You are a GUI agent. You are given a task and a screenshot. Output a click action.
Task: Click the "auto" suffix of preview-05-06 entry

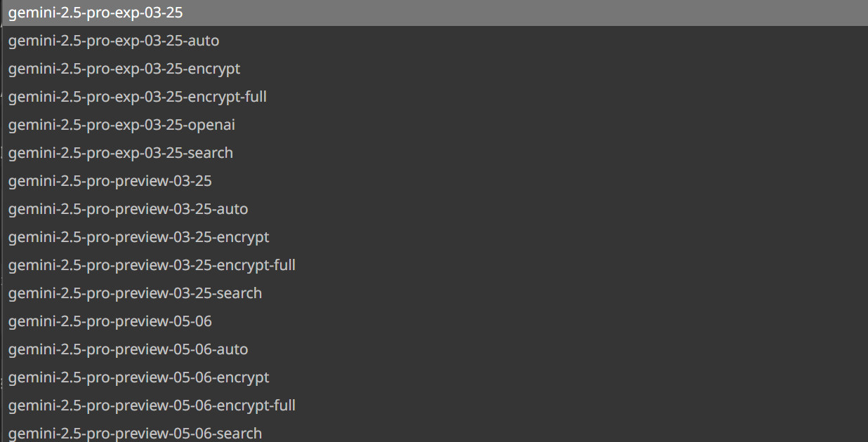[232, 349]
